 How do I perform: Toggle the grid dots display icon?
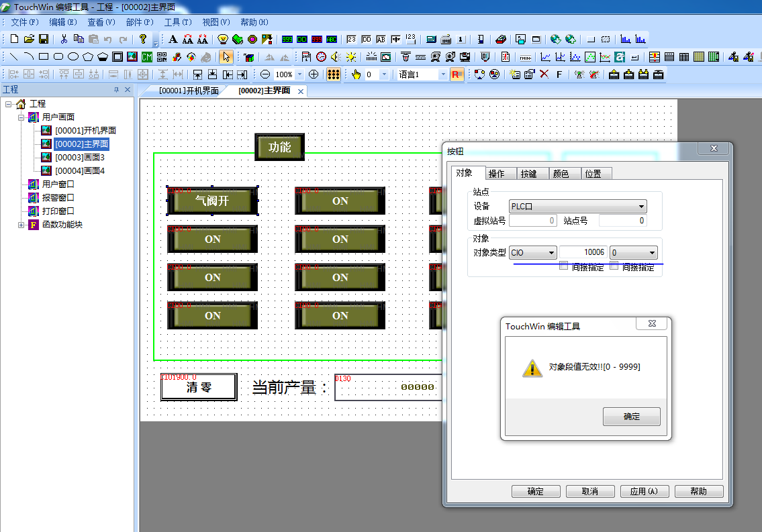[334, 74]
